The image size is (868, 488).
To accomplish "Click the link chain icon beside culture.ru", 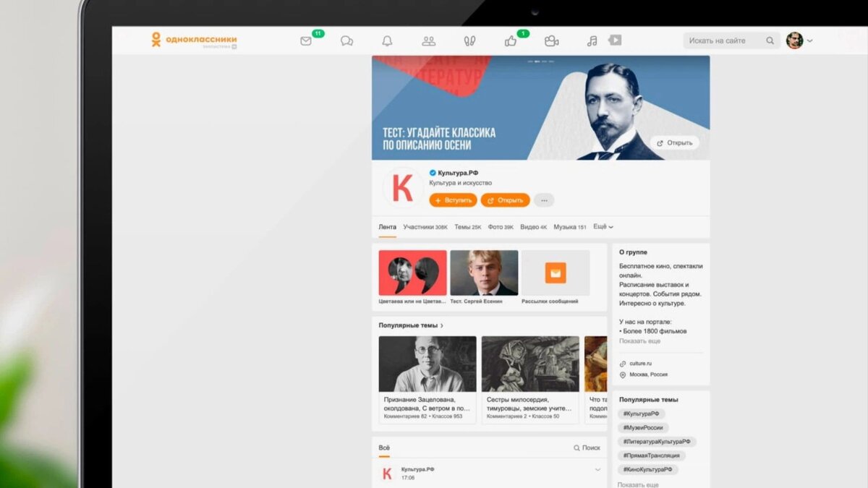I will pos(623,364).
